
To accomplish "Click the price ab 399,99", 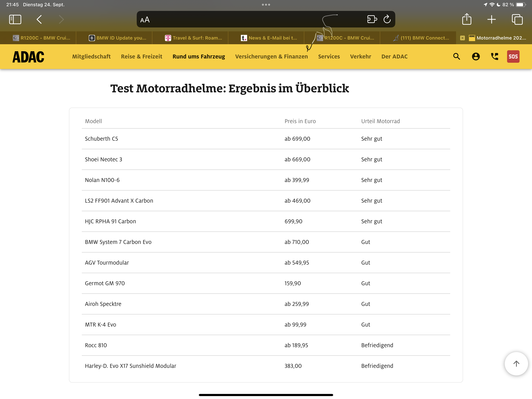I will (x=297, y=180).
